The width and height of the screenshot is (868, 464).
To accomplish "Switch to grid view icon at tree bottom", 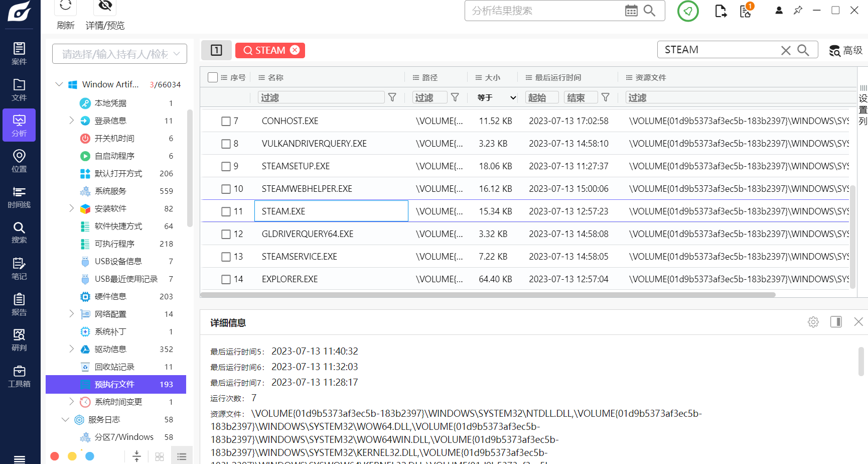I will click(160, 456).
